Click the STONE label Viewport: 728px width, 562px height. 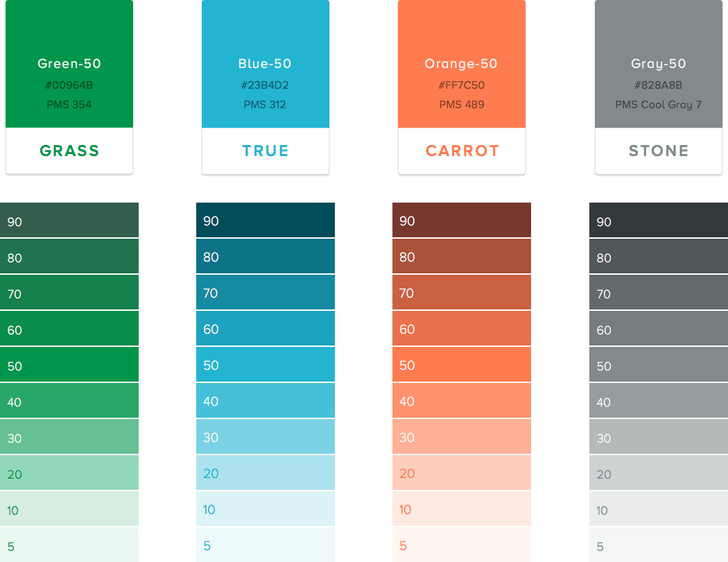tap(659, 151)
